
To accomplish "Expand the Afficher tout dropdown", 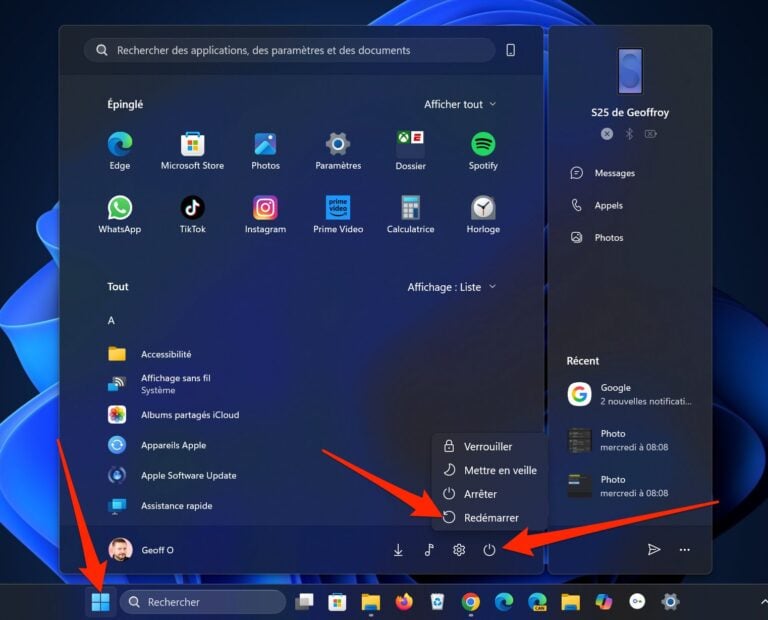I will [460, 104].
